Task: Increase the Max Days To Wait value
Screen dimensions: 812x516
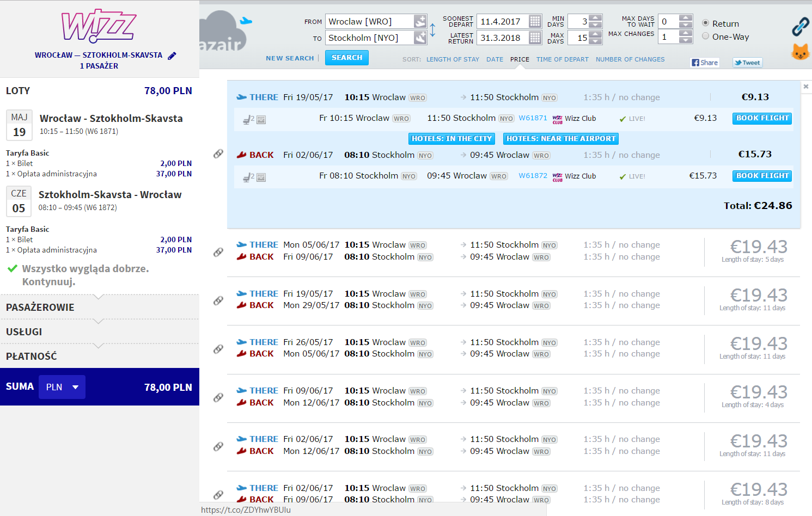Action: (686, 18)
